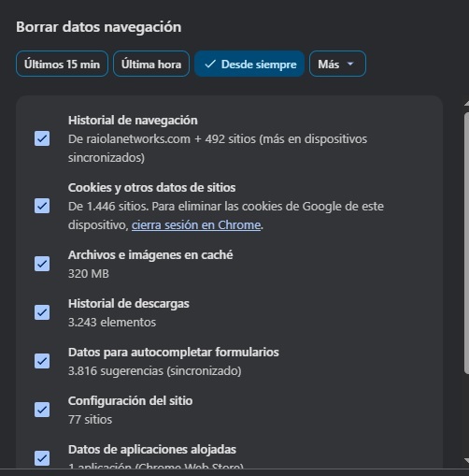Click the 3.243 elementos text
The image size is (469, 476).
(112, 323)
